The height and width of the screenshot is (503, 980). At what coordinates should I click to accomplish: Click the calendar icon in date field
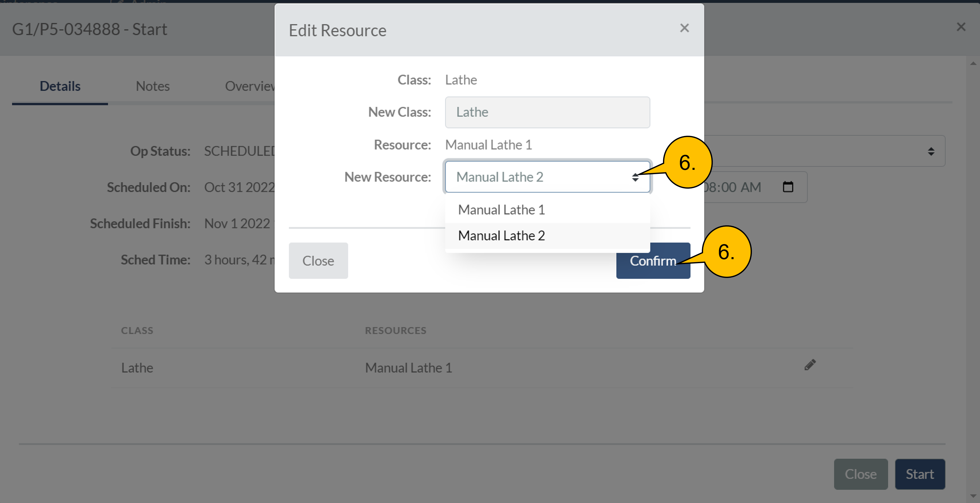(x=788, y=187)
